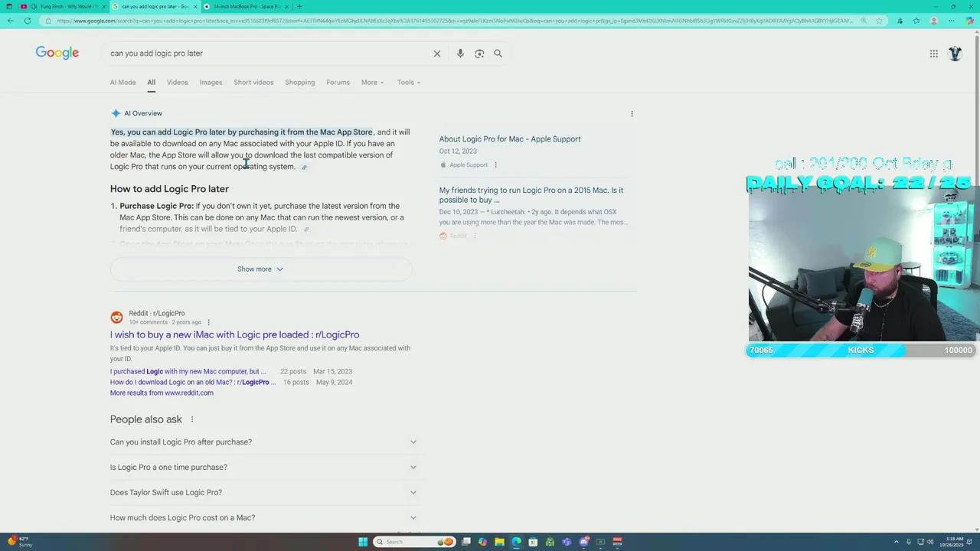Open the browser zoom magnifier in address bar
This screenshot has width=980, height=551.
pyautogui.click(x=864, y=21)
